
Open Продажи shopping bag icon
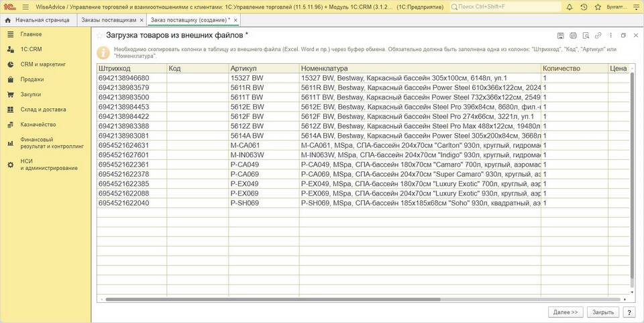(x=11, y=80)
